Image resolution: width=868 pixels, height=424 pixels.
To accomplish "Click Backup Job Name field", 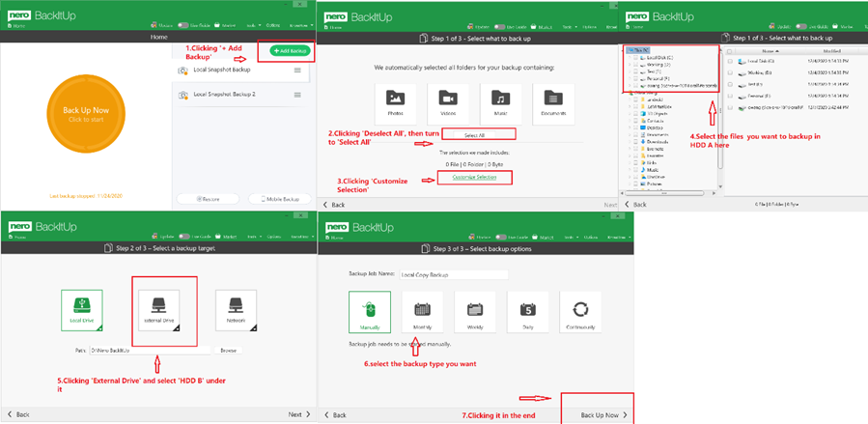I will [x=454, y=275].
